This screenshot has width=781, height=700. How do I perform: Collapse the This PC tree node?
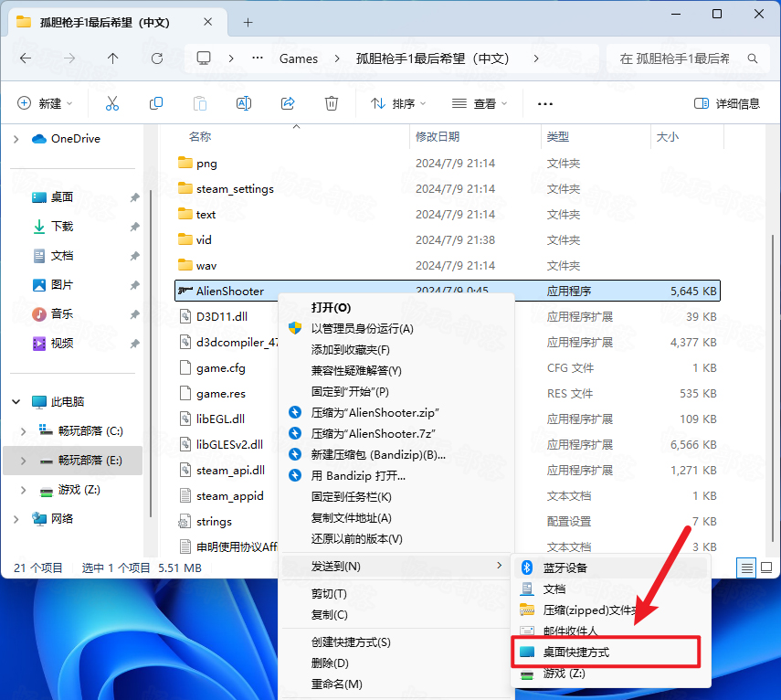16,401
